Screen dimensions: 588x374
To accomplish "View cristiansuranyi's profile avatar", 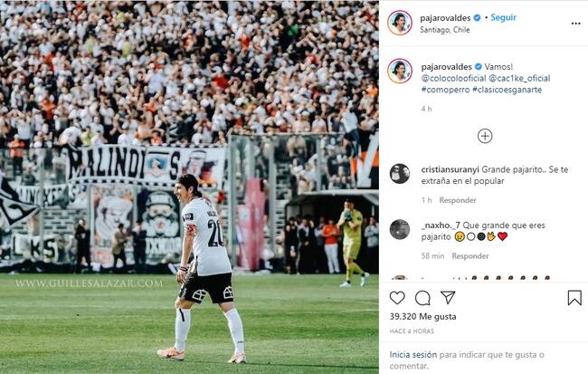I will [400, 174].
